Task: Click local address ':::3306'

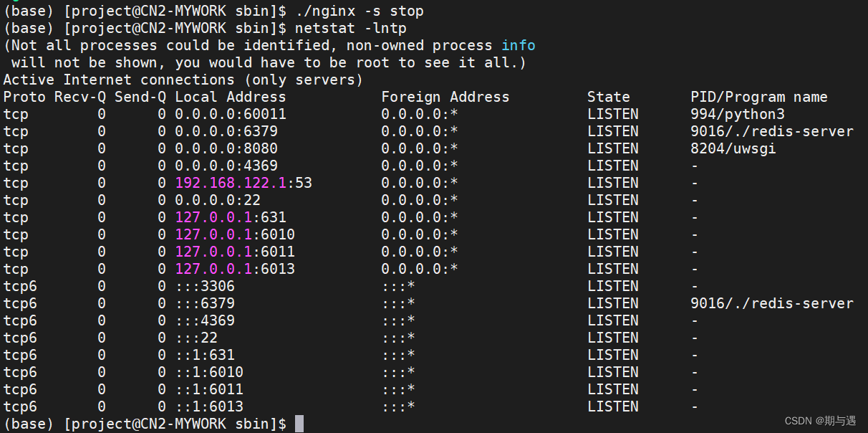Action: (205, 287)
